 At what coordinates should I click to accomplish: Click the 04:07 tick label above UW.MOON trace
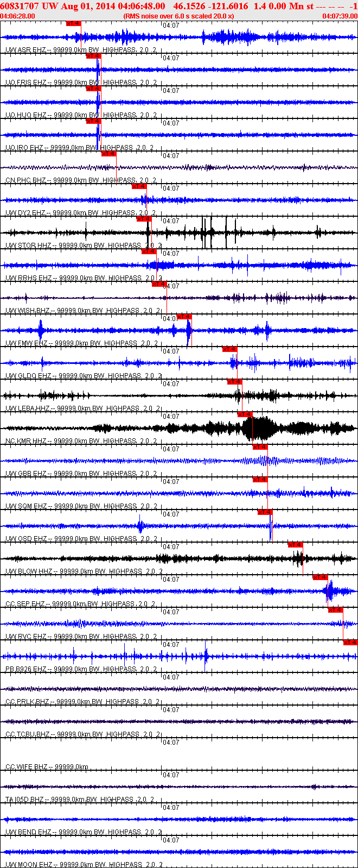[x=171, y=840]
